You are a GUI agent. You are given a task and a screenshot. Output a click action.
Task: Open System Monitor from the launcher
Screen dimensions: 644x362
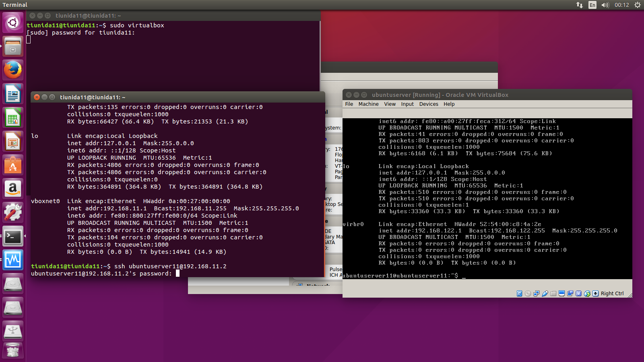click(x=12, y=260)
